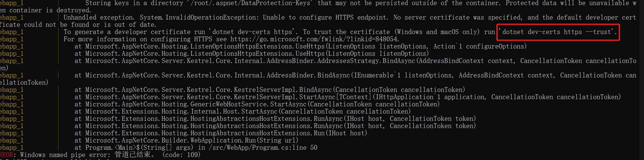Click the Internal.Host.StartAsync stack line
Image resolution: width=644 pixels, height=160 pixels.
pos(243,111)
